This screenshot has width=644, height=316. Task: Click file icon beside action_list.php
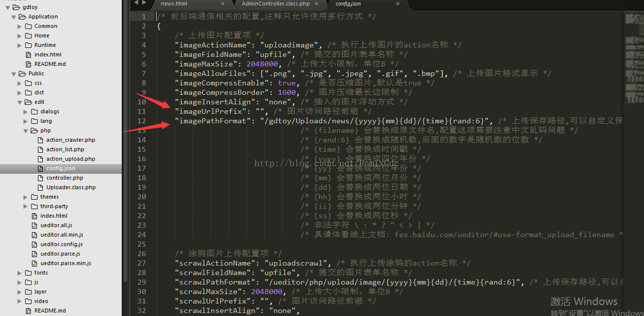tap(41, 149)
